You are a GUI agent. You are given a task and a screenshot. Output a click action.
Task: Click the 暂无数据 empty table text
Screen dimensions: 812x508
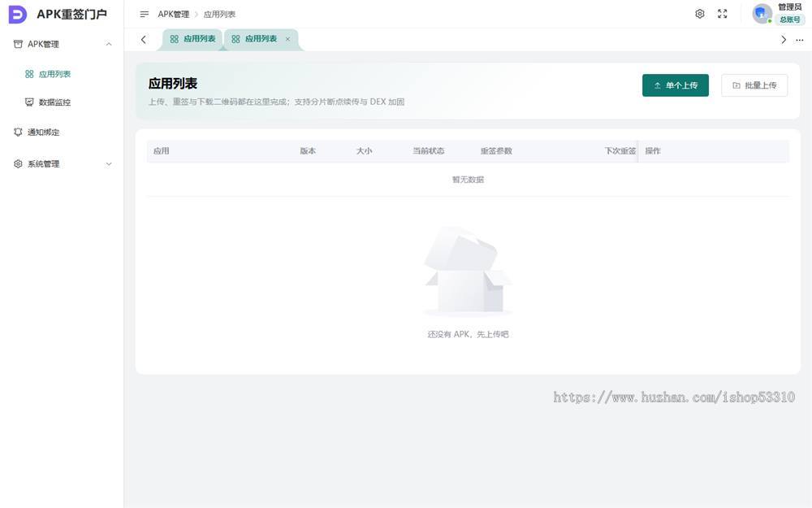point(468,180)
